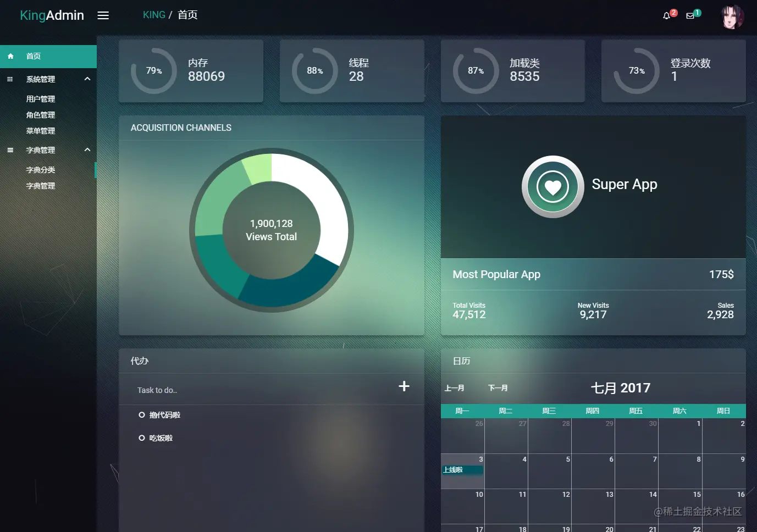Click the 系统管理 grid icon

(x=10, y=79)
